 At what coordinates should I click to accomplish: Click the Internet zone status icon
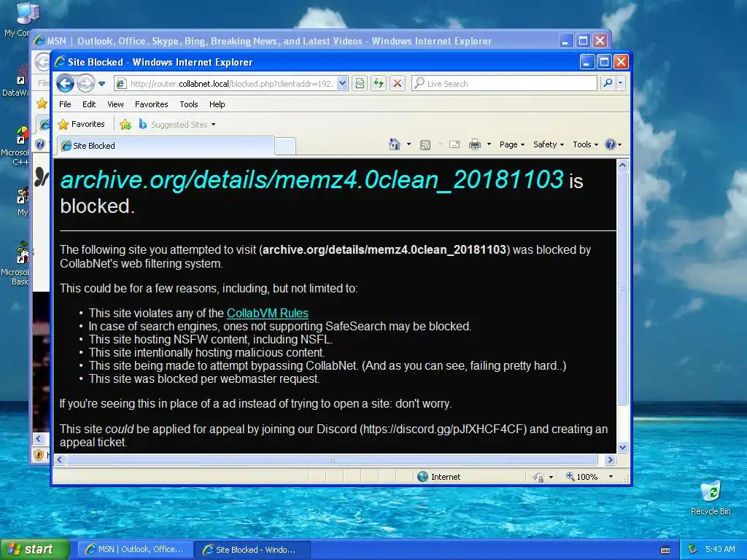(422, 477)
